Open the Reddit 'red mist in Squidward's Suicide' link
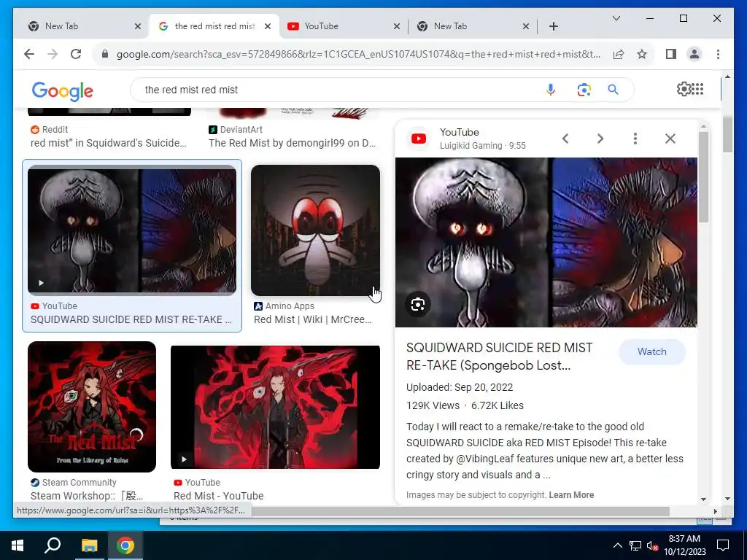 click(108, 143)
